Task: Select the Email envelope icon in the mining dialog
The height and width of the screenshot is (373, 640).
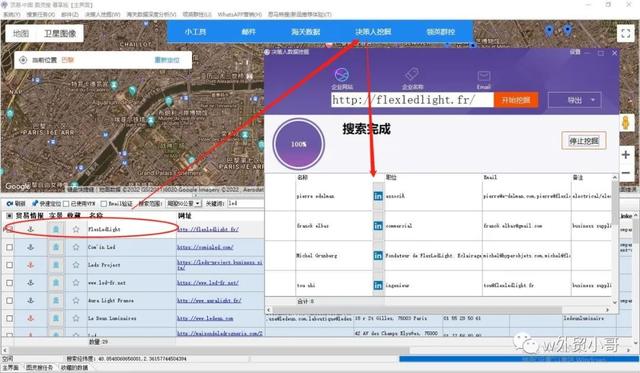Action: point(484,76)
